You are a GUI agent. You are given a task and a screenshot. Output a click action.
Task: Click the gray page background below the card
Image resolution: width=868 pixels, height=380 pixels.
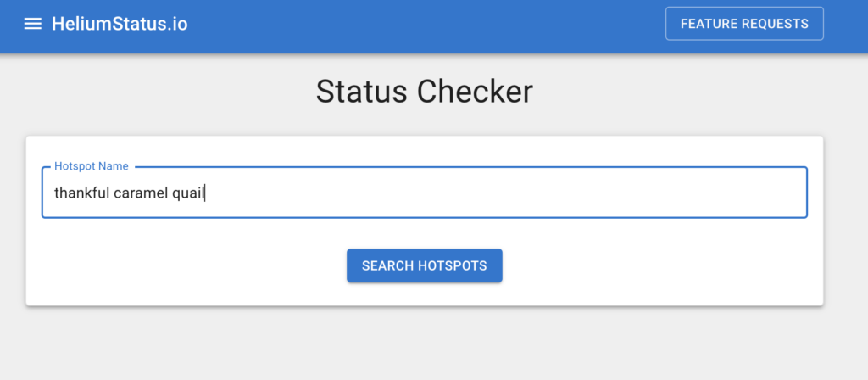424,348
